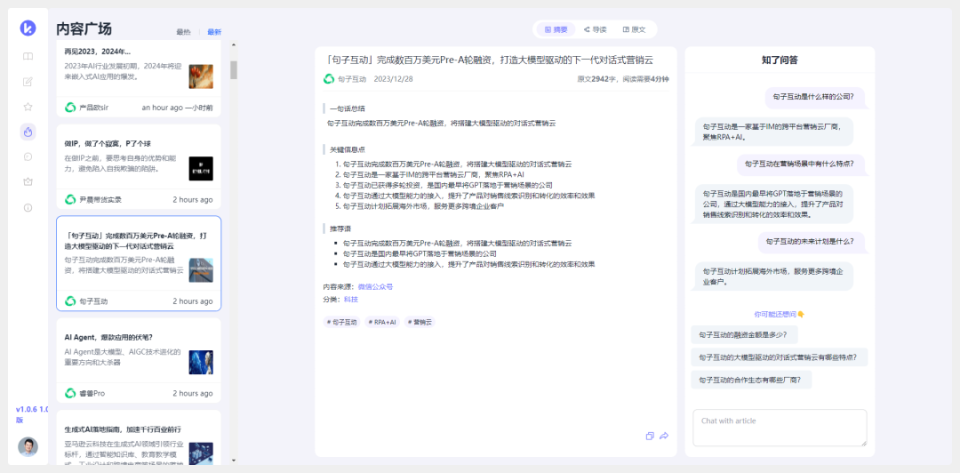The width and height of the screenshot is (960, 473).
Task: Click the 关键信息点 section heading
Action: 347,149
